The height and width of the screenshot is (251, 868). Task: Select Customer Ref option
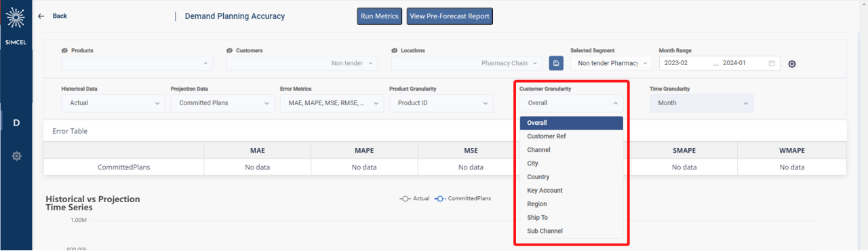click(x=572, y=136)
